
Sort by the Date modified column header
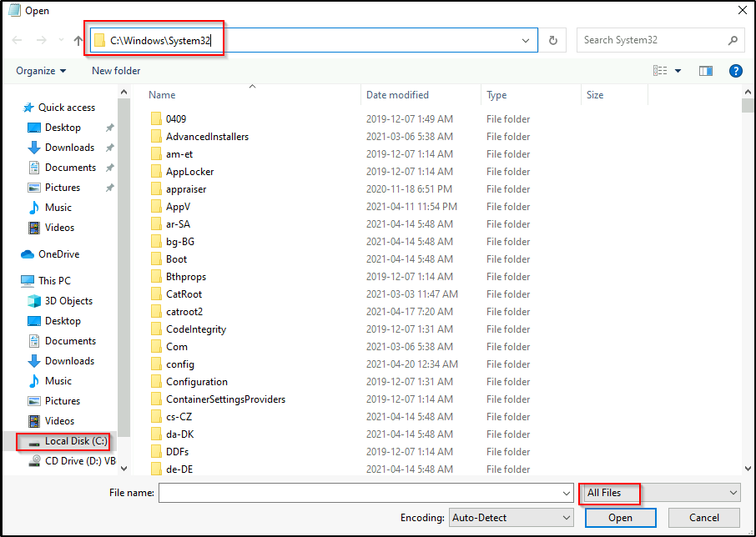pyautogui.click(x=397, y=95)
